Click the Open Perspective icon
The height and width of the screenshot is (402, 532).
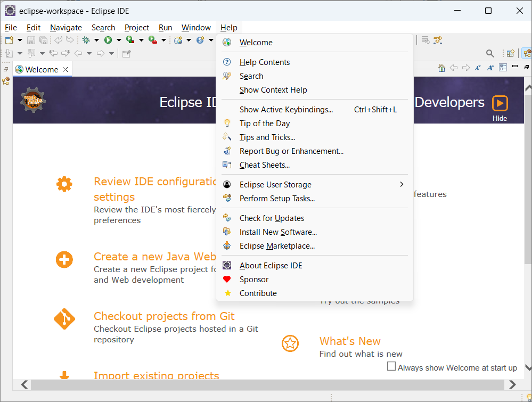pos(510,53)
